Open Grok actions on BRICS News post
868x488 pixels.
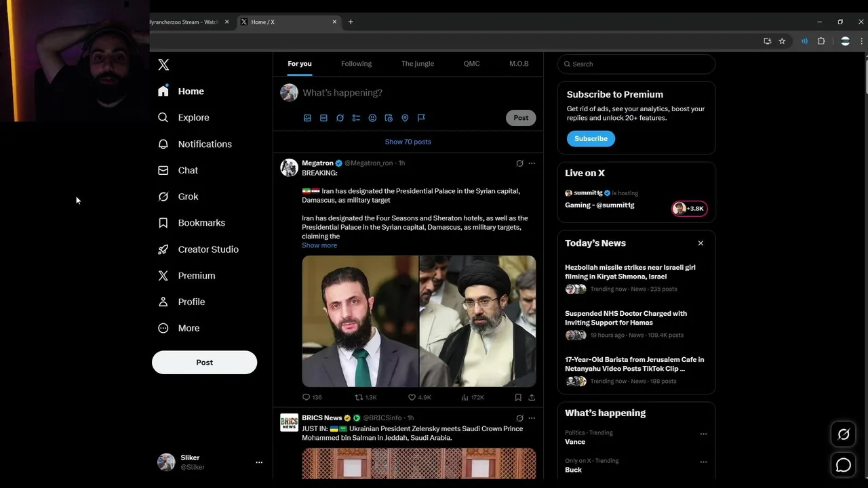coord(519,418)
